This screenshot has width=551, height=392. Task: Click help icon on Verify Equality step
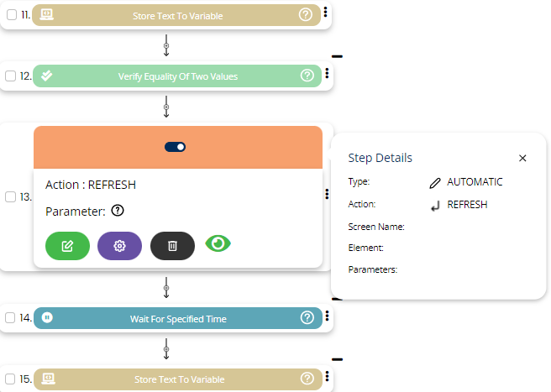[307, 76]
